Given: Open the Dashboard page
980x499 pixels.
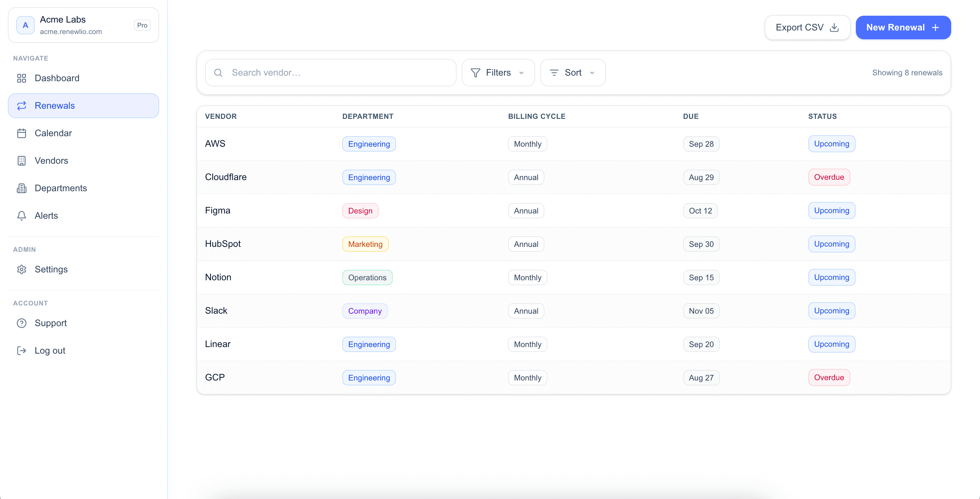Looking at the screenshot, I should (x=83, y=78).
